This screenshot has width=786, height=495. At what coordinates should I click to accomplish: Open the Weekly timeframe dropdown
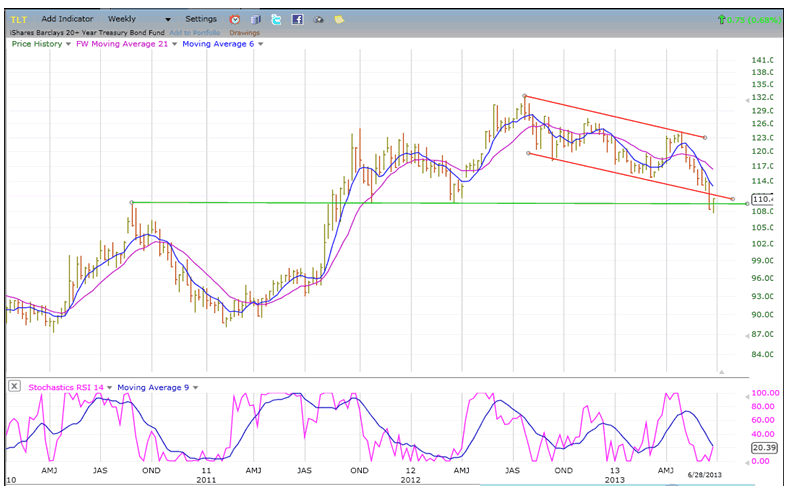(138, 19)
